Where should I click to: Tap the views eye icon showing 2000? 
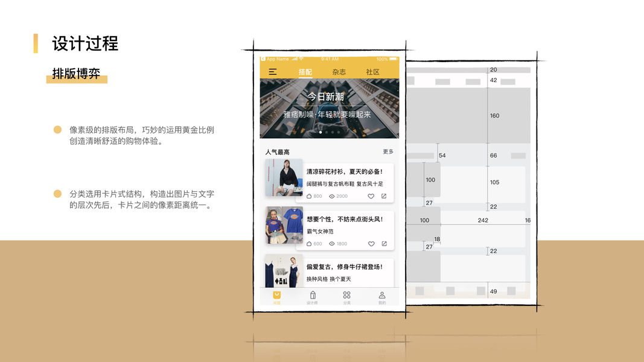332,196
